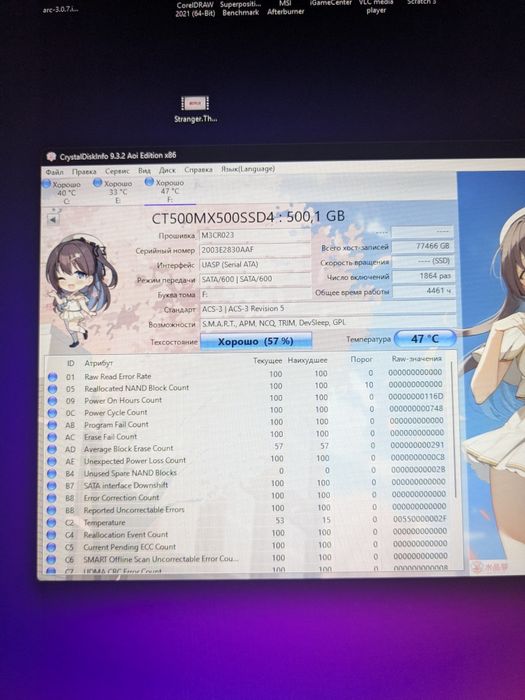Image resolution: width=525 pixels, height=700 pixels.
Task: Click the status dot of Error Correction Count
Action: [x=51, y=498]
